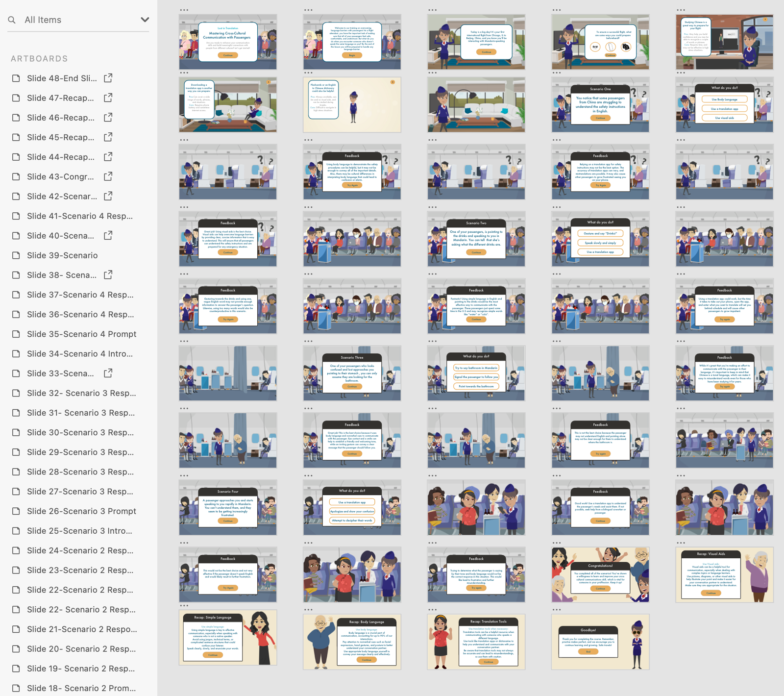This screenshot has width=784, height=696.
Task: Open three-dot menu above Scenario One thumbnail
Action: pos(556,73)
